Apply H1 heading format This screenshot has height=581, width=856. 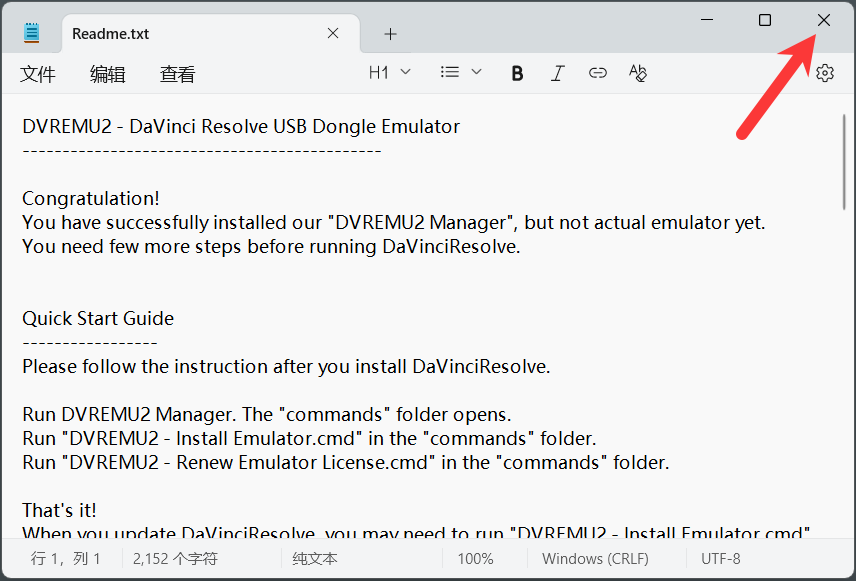[378, 73]
